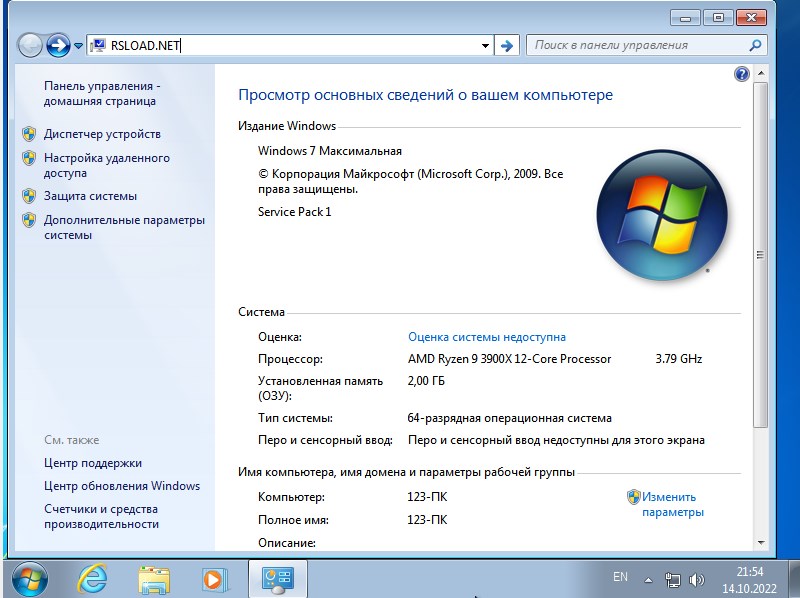Open Windows Explorer from taskbar
Image resolution: width=800 pixels, height=598 pixels.
154,580
